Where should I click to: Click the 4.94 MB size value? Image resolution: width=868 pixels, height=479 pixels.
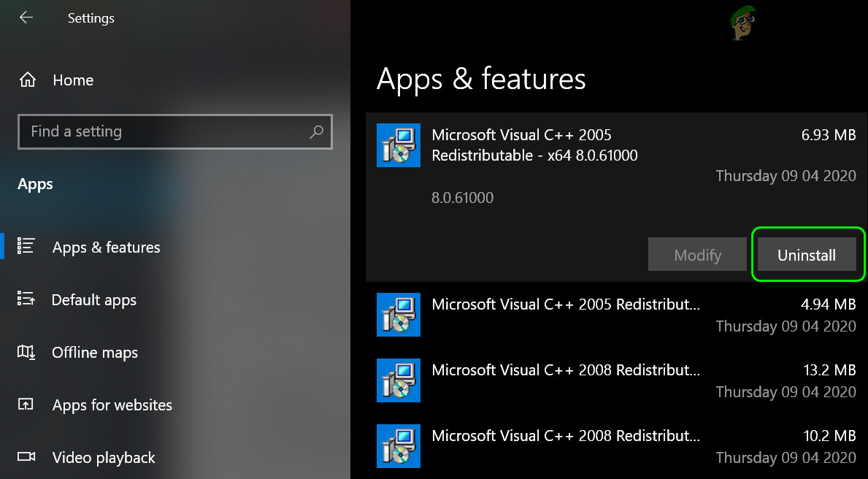pyautogui.click(x=829, y=304)
